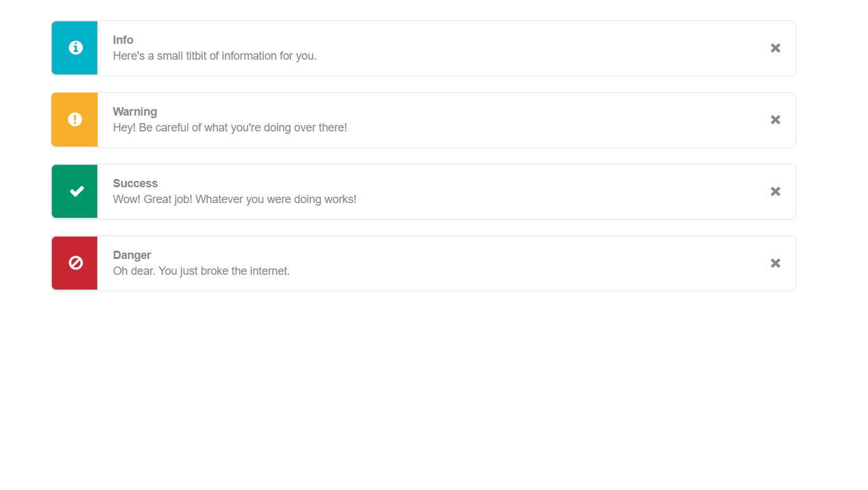The image size is (868, 490).
Task: Click the Info alert heading text
Action: [122, 40]
